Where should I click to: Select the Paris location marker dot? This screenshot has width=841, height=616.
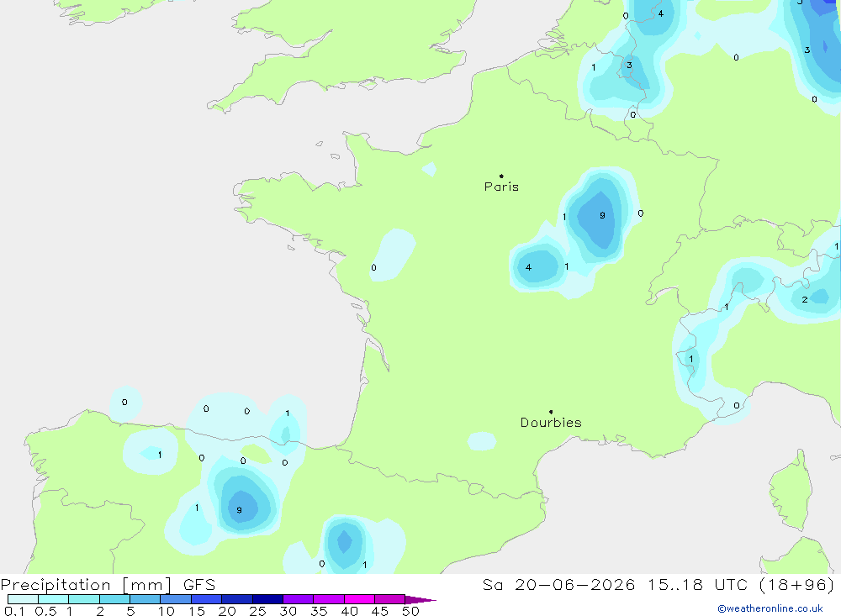pos(501,176)
